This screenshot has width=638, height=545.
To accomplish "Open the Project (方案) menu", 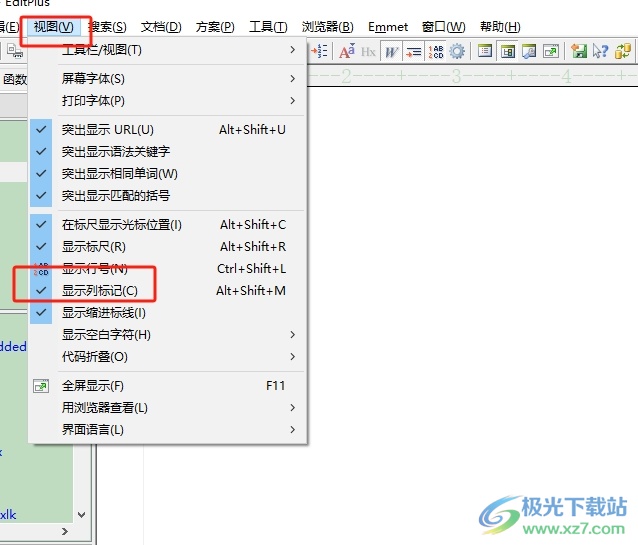I will 215,27.
